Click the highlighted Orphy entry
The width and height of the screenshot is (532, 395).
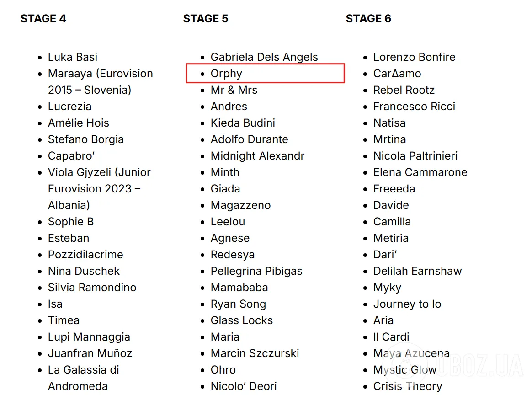point(226,74)
